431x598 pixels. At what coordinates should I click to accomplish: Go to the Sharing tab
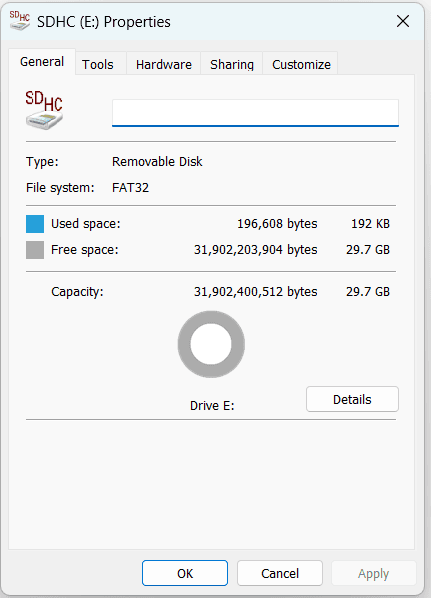[x=232, y=64]
